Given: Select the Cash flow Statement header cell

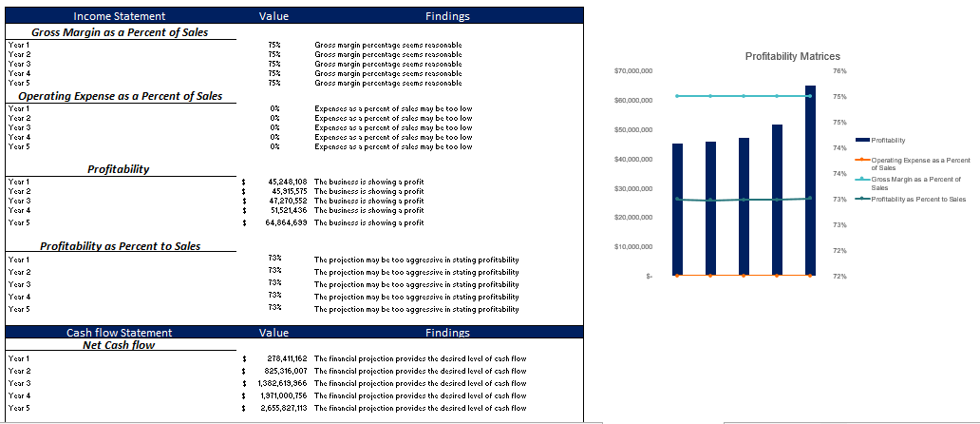Looking at the screenshot, I should 119,333.
